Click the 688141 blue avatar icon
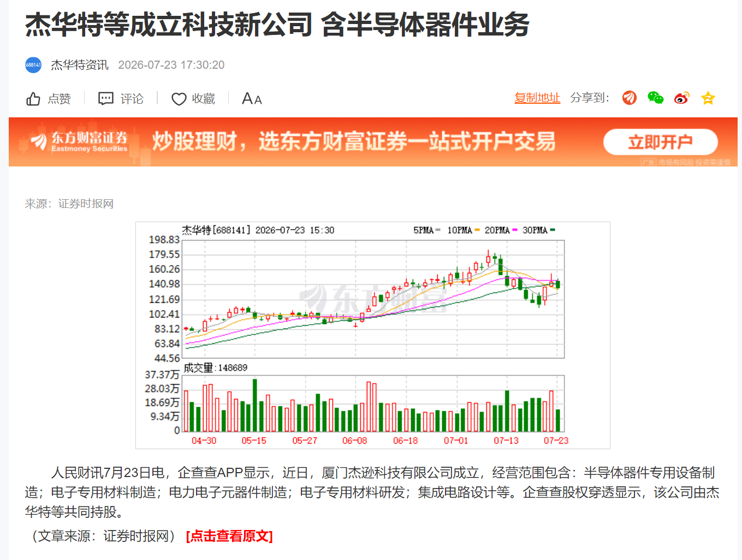The width and height of the screenshot is (742, 560). tap(33, 65)
